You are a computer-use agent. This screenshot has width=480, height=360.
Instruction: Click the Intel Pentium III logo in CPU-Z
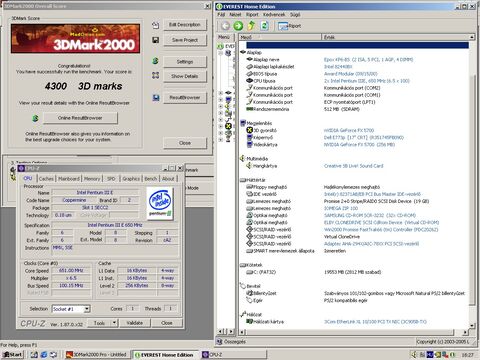pos(160,203)
